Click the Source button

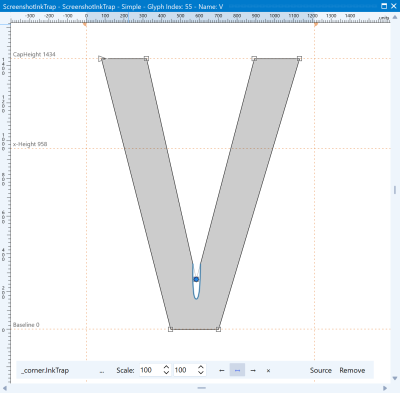(321, 370)
